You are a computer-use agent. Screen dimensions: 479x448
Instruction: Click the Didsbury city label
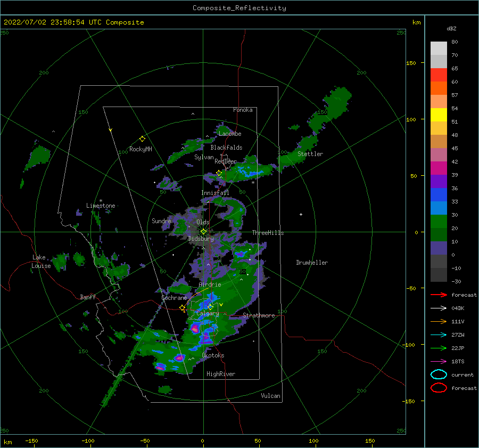[x=201, y=239]
